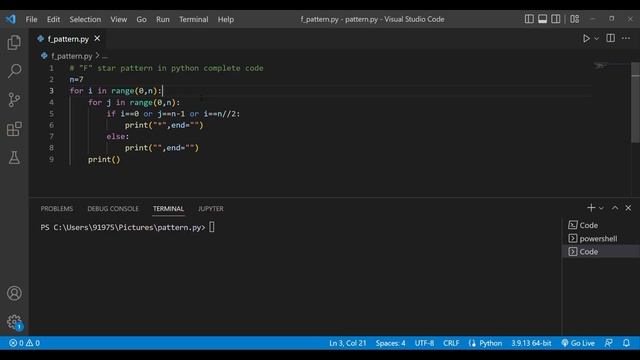Image resolution: width=640 pixels, height=360 pixels.
Task: Click f_pattern.py in the breadcrumb
Action: click(x=71, y=56)
